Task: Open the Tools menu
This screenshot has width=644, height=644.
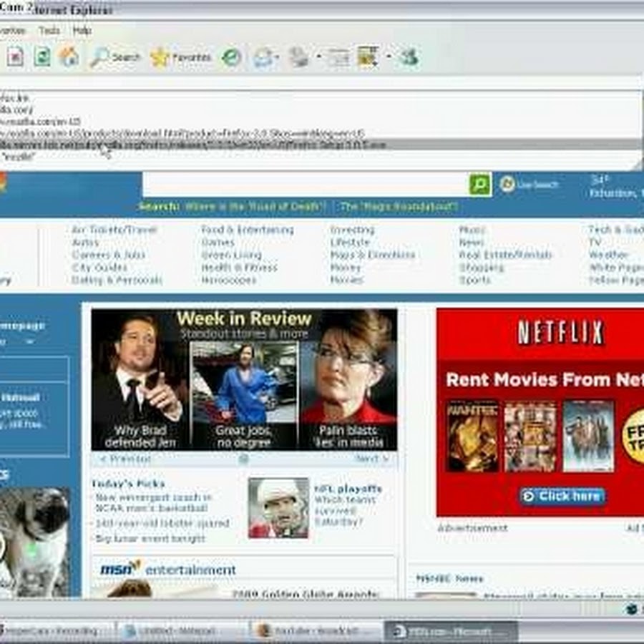Action: (49, 31)
